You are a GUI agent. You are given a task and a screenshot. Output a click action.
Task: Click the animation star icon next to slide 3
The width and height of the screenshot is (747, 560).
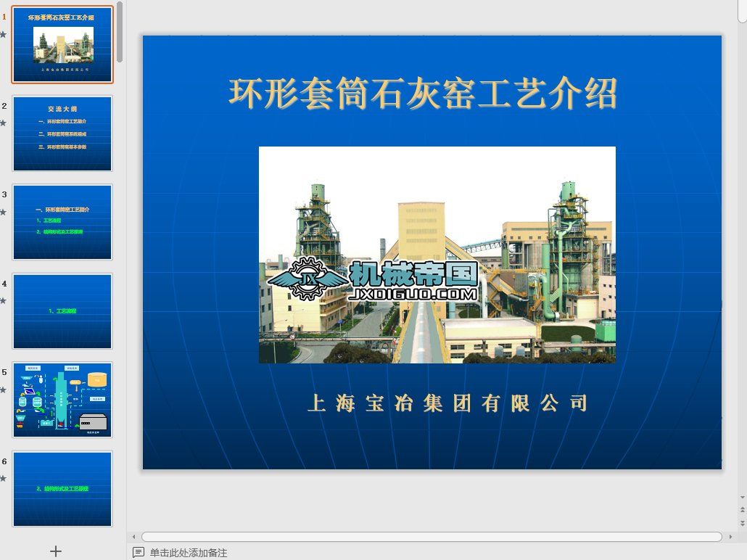pyautogui.click(x=4, y=212)
